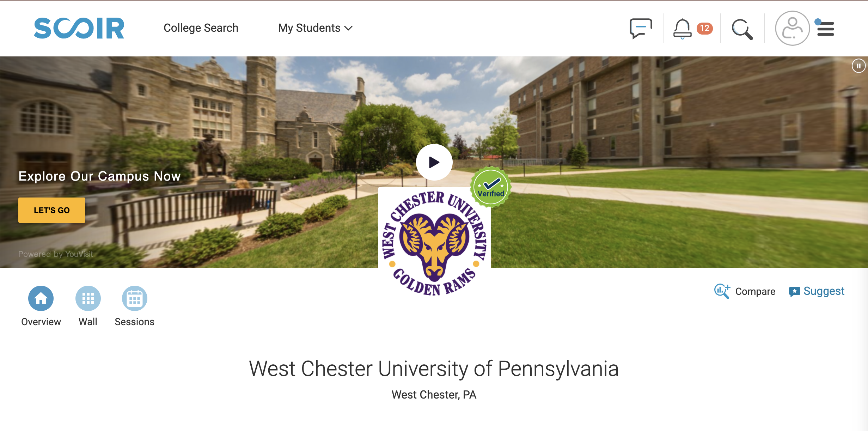Click the Suggest link
This screenshot has height=431, width=868.
pos(817,291)
